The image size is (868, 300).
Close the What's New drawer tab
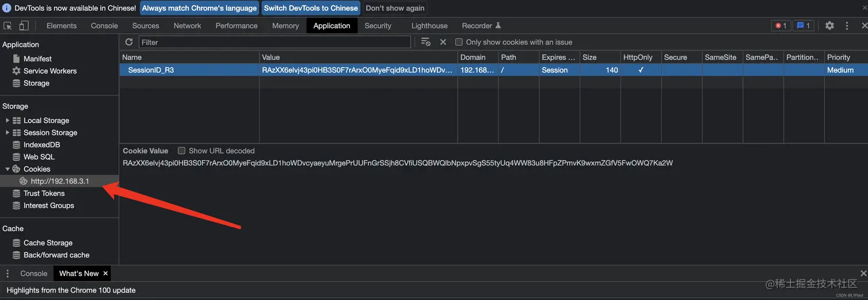pyautogui.click(x=106, y=274)
